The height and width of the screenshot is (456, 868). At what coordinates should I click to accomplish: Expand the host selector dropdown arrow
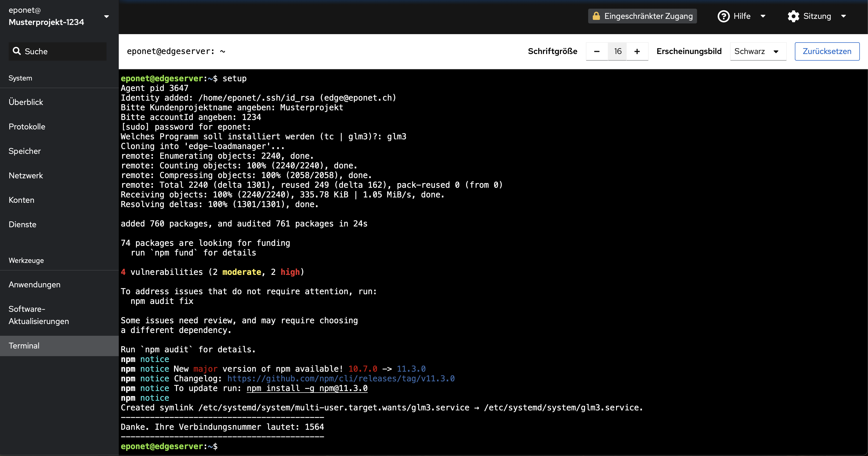[x=107, y=17]
